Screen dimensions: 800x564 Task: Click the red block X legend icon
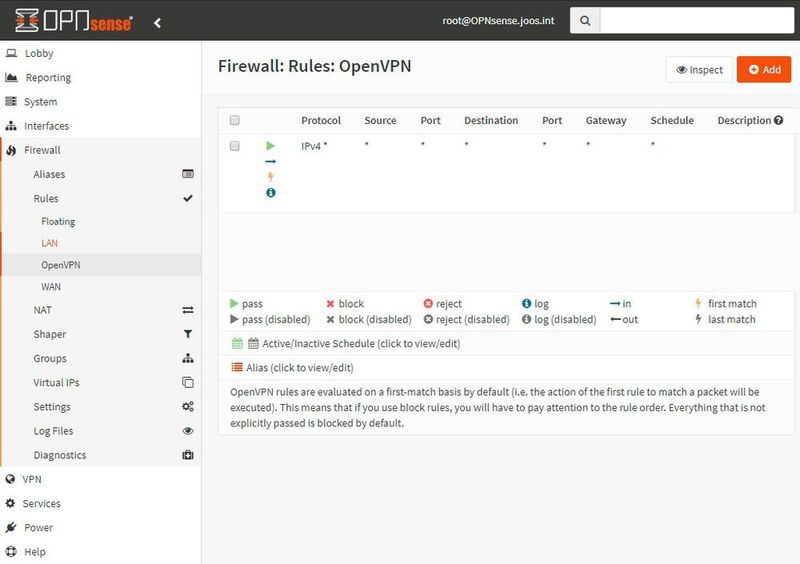330,304
